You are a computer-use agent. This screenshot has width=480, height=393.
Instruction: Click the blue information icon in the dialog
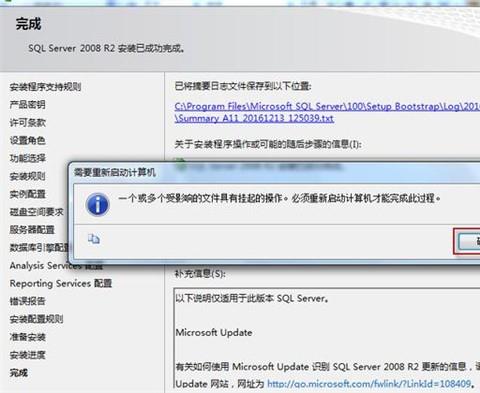coord(97,204)
